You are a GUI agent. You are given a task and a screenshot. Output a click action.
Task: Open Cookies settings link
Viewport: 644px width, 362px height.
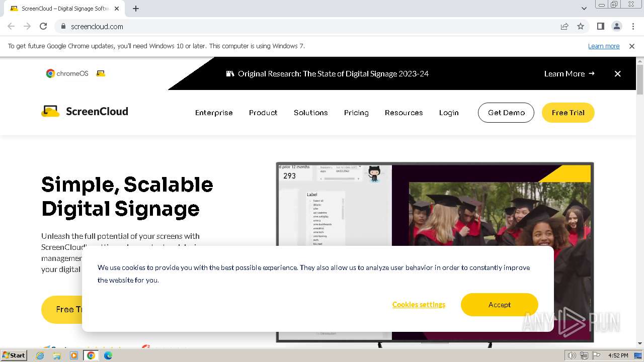[x=419, y=305]
